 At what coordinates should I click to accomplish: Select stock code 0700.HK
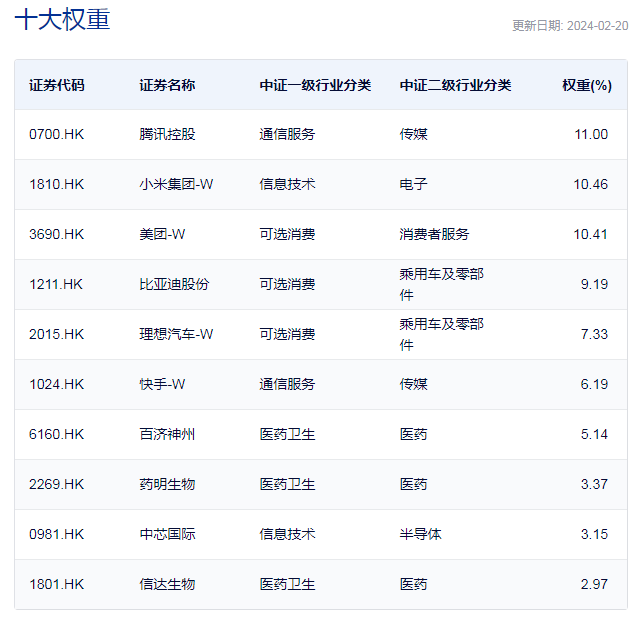[x=56, y=134]
